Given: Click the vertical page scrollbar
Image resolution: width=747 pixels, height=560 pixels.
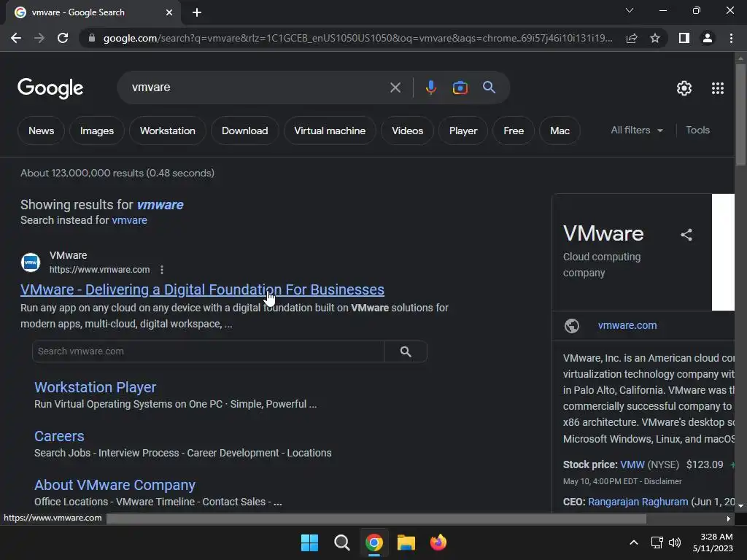Looking at the screenshot, I should 740,114.
